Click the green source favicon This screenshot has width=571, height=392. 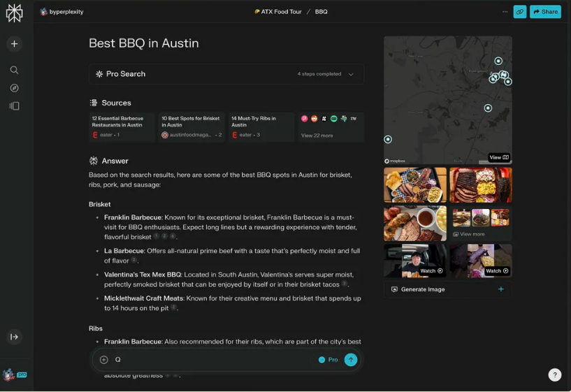(333, 119)
